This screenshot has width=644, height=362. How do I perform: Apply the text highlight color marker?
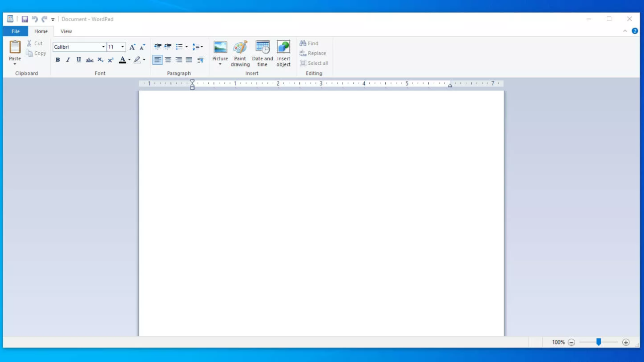(137, 60)
